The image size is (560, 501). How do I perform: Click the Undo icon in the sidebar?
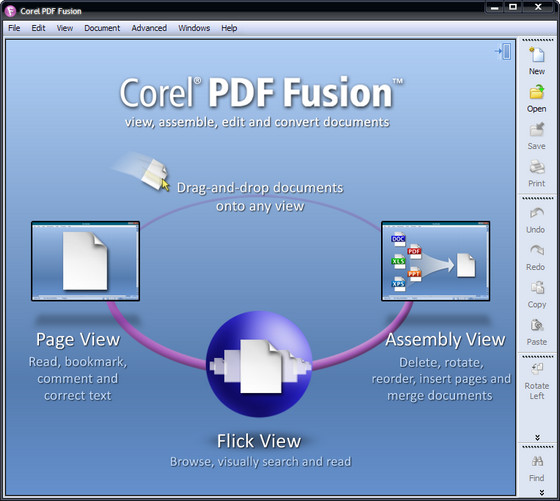536,213
